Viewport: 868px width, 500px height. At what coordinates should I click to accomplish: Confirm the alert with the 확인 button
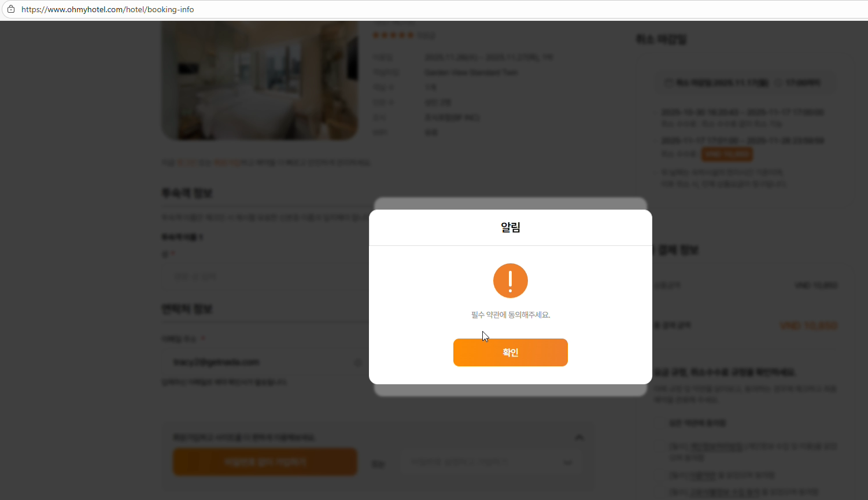pos(510,352)
